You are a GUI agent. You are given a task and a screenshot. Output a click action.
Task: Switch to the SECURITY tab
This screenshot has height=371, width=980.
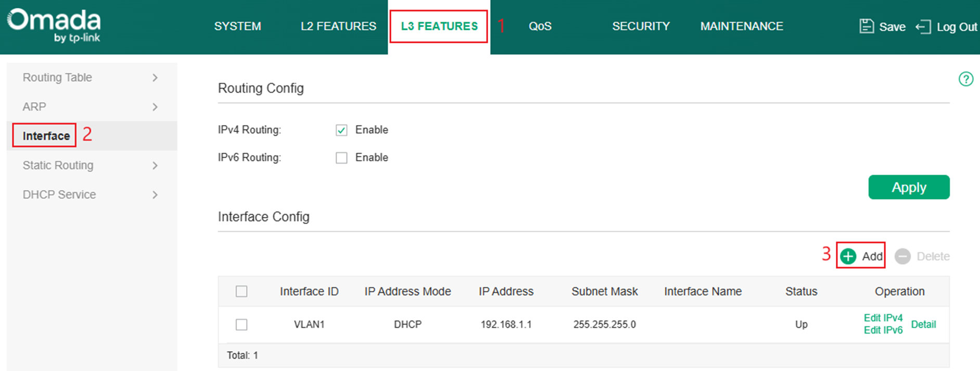[641, 26]
